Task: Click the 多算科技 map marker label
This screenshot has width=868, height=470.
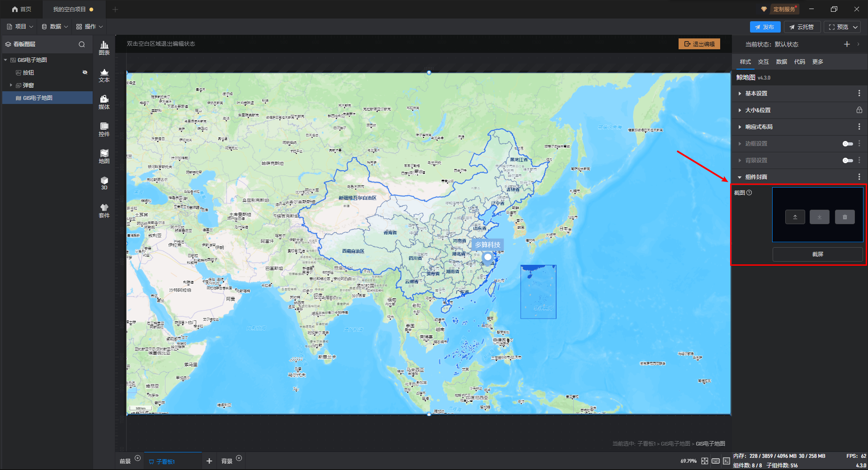Action: (487, 244)
